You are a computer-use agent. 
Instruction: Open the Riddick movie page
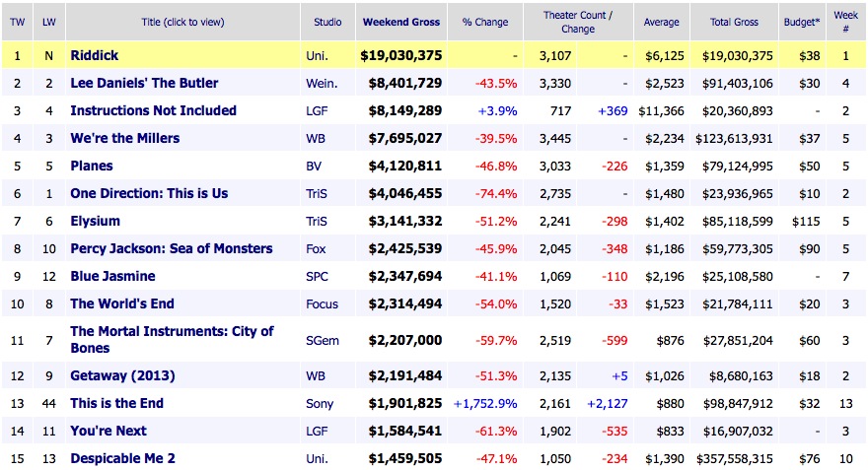click(95, 55)
